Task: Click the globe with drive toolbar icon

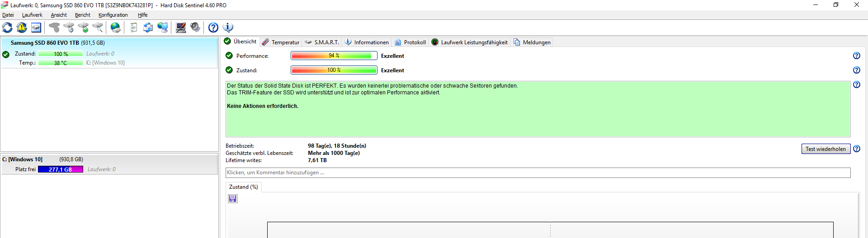Action: pyautogui.click(x=116, y=28)
